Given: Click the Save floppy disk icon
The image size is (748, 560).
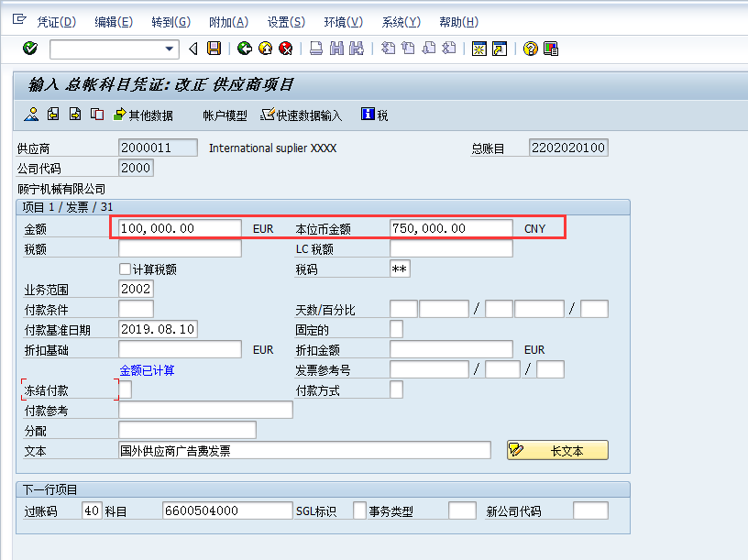Looking at the screenshot, I should pos(214,49).
